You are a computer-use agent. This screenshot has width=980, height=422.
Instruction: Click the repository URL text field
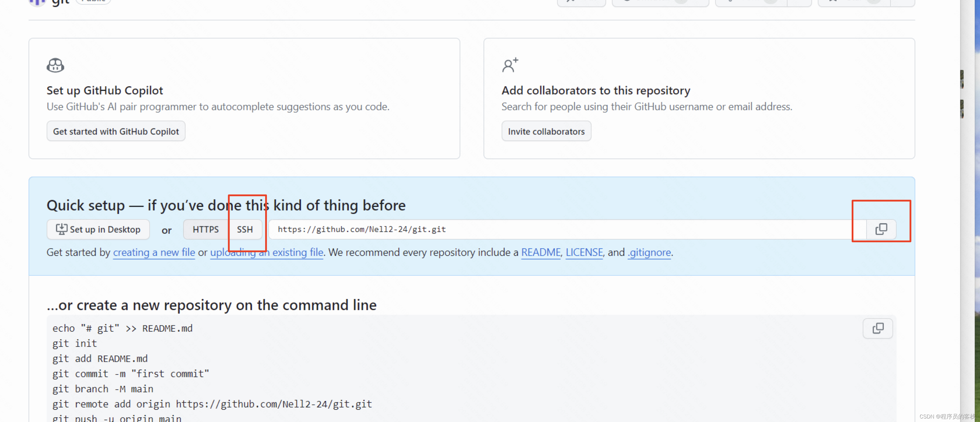(567, 229)
